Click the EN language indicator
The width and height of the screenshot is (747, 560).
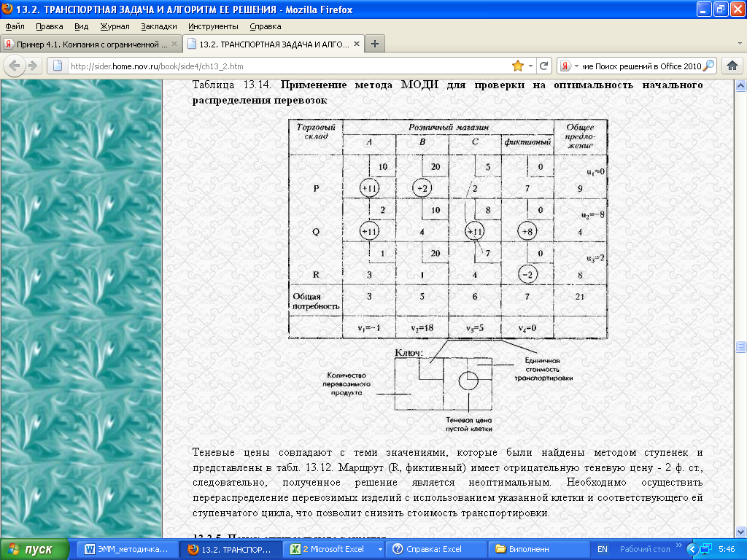pos(602,550)
